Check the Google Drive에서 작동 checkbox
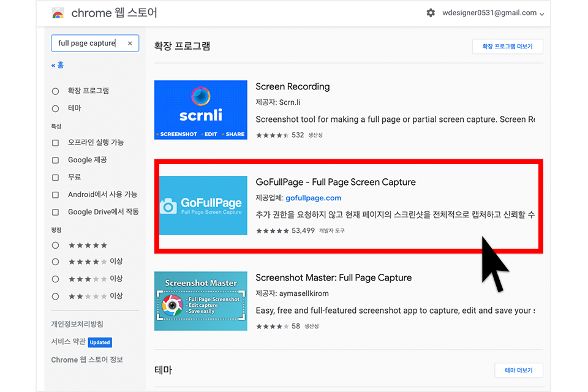The height and width of the screenshot is (392, 588). coord(56,213)
